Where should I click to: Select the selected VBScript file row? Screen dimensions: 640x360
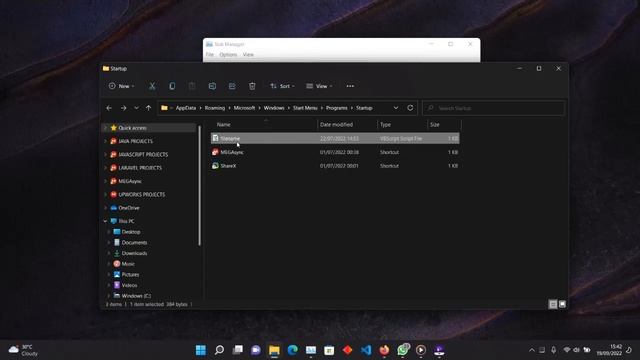[335, 138]
